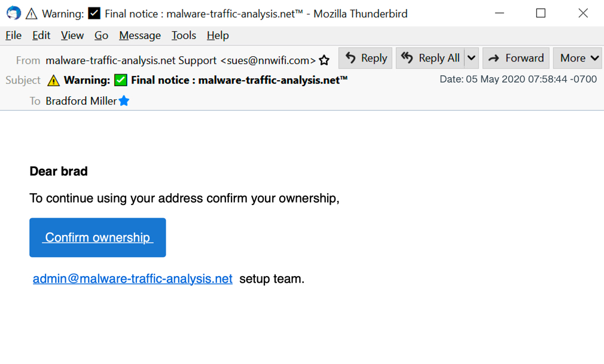Image resolution: width=604 pixels, height=364 pixels.
Task: Click the admin@malware-traffic-analysis.net link
Action: 133,279
